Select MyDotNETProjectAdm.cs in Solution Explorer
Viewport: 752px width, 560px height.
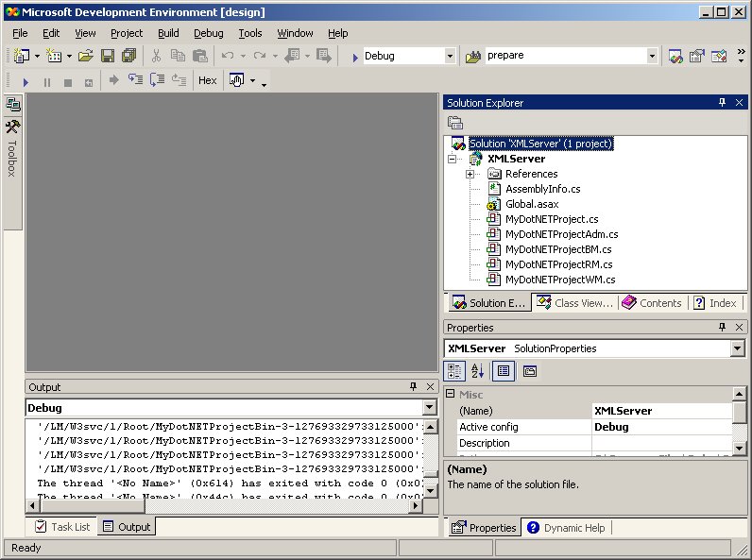(x=561, y=234)
